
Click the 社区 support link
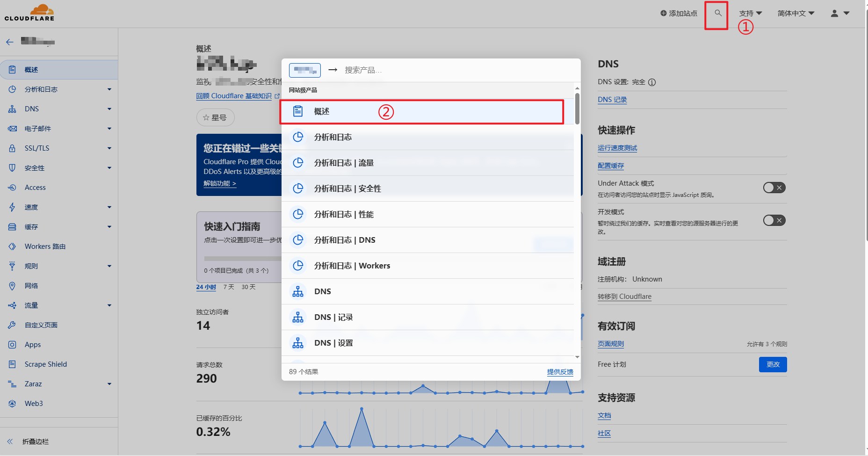click(604, 433)
